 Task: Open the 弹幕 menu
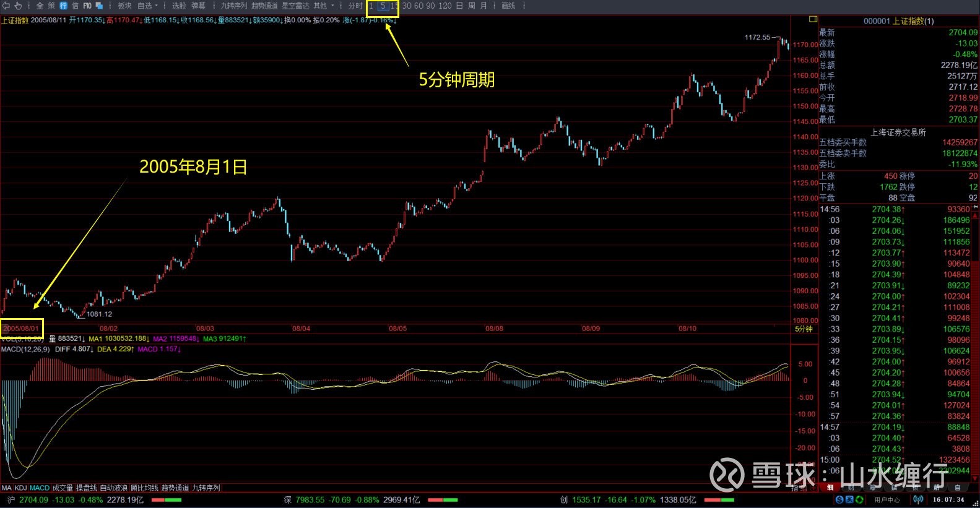[198, 6]
